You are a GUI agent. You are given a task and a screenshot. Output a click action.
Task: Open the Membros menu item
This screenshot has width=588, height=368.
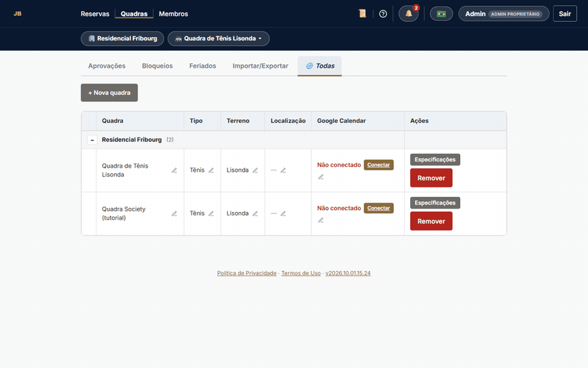[173, 14]
